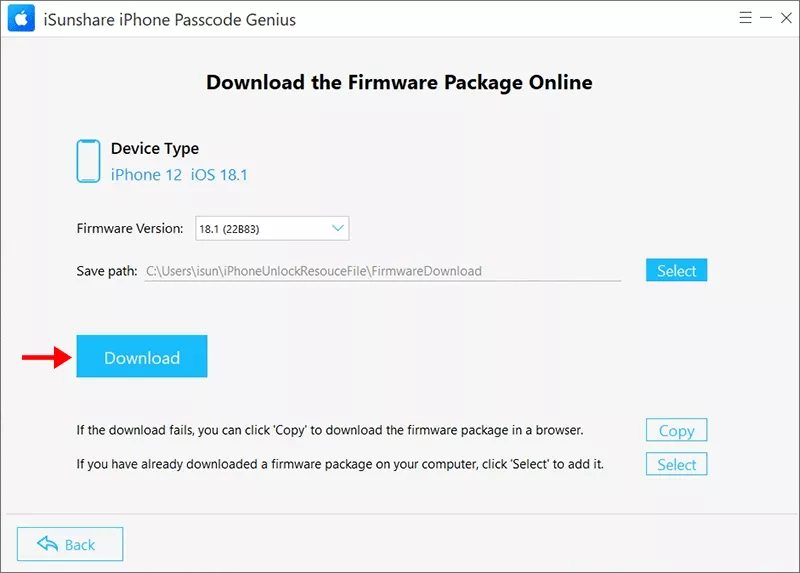Select an already downloaded firmware package

click(676, 464)
